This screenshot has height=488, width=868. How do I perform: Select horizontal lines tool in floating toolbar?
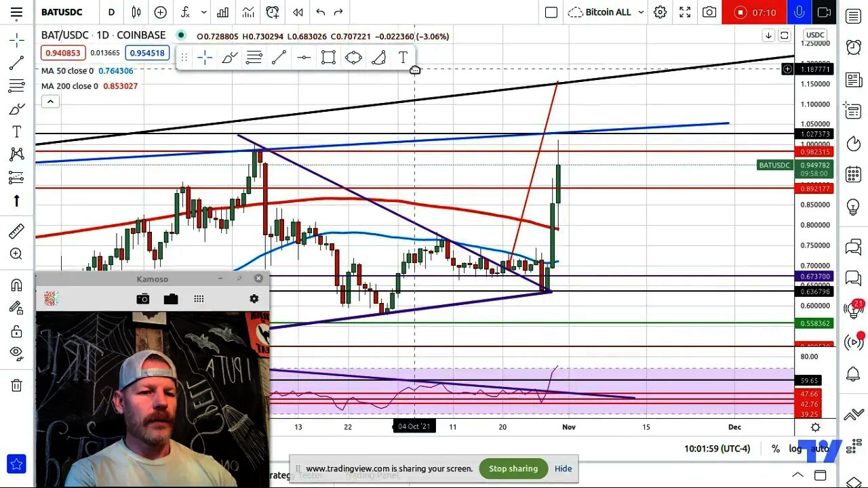pyautogui.click(x=254, y=58)
